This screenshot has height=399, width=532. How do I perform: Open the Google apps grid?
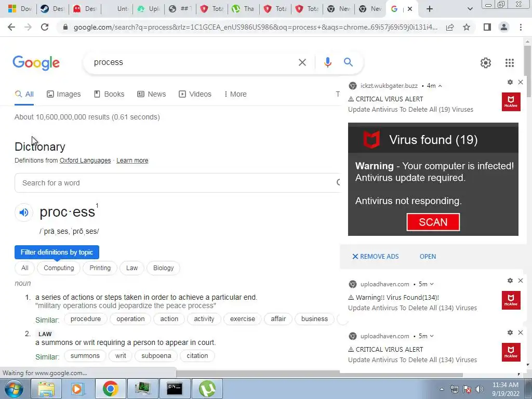pyautogui.click(x=510, y=63)
